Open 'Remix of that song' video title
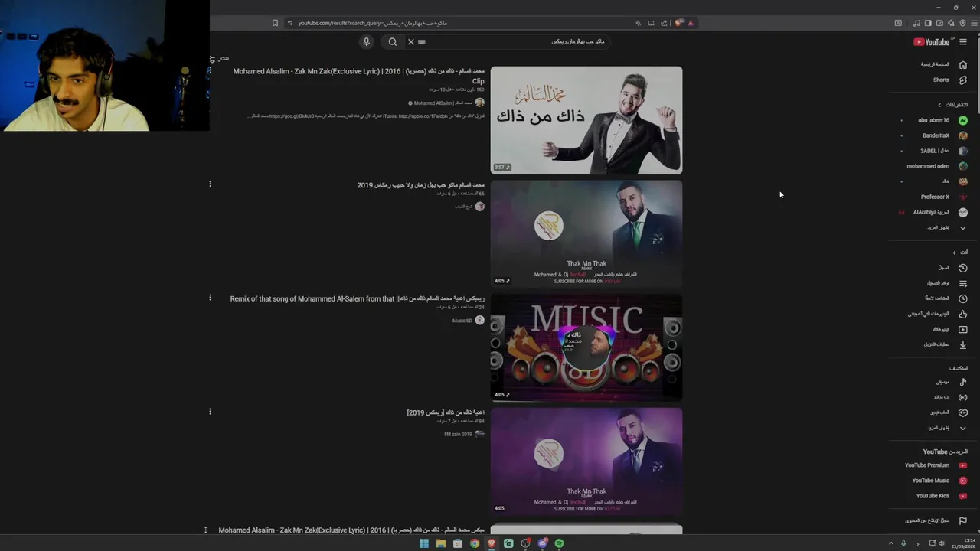Viewport: 980px width, 551px height. pyautogui.click(x=358, y=298)
